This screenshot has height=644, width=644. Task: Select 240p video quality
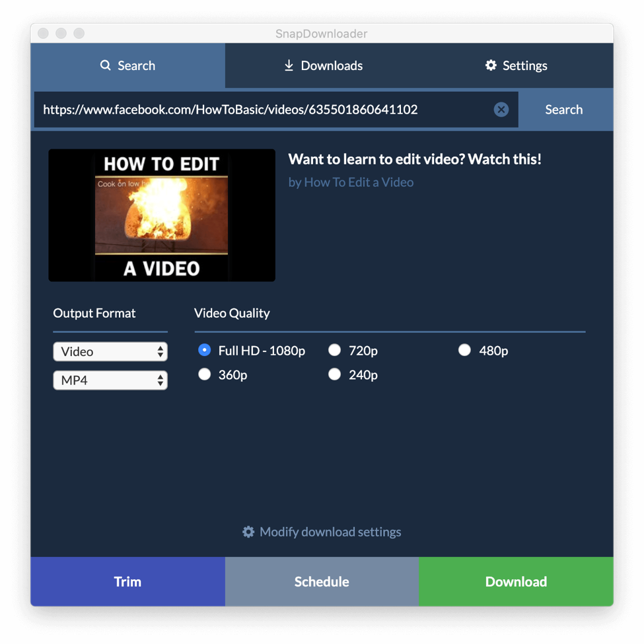point(335,375)
